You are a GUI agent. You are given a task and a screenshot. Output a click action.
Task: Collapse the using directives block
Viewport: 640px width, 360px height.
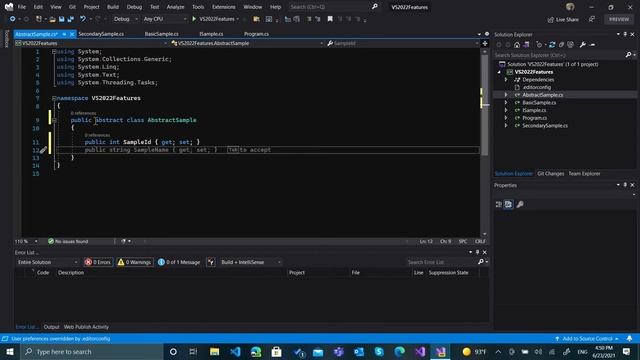(54, 51)
